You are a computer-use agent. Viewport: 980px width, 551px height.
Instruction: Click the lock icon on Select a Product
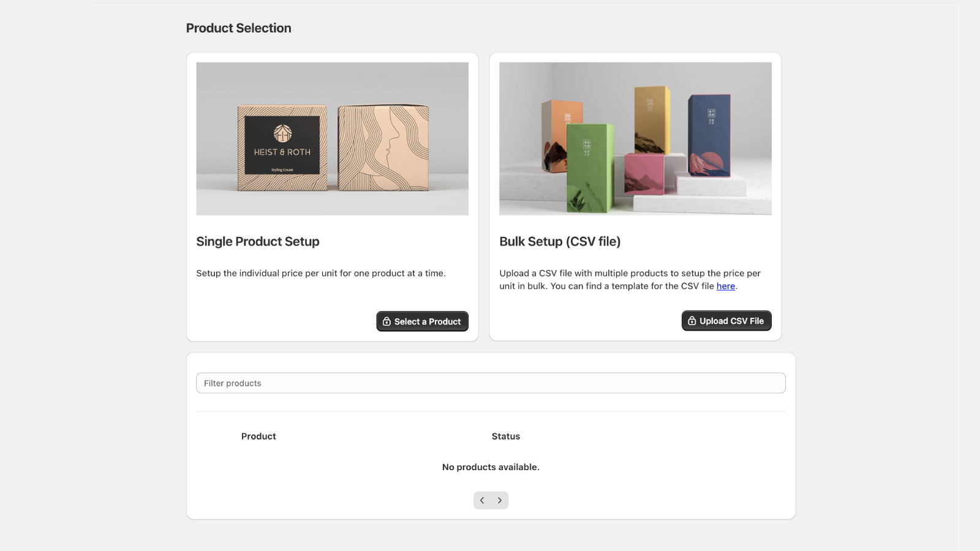(386, 321)
